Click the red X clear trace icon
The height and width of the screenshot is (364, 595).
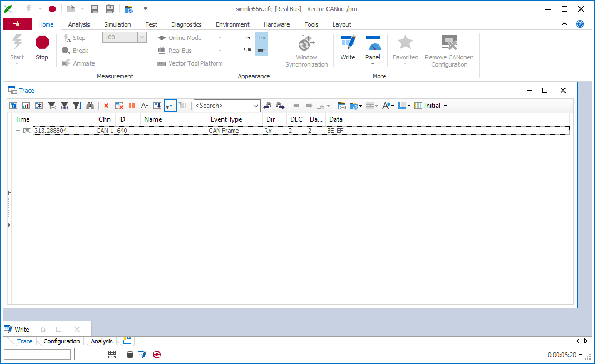point(106,106)
